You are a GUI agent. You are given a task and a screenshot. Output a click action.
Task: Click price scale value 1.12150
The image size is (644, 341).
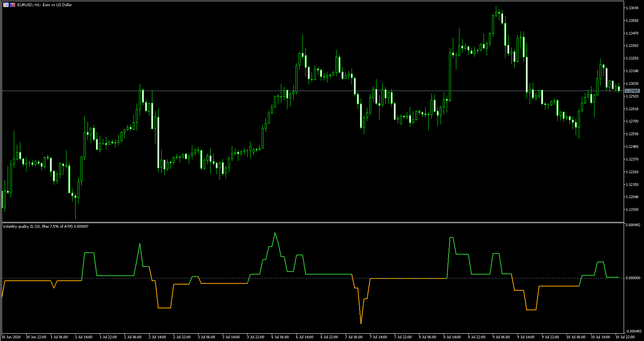632,185
